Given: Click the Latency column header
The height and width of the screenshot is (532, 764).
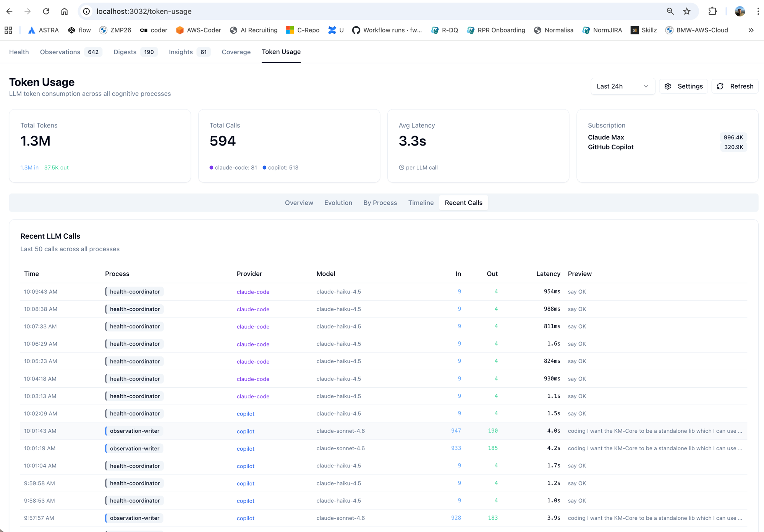Looking at the screenshot, I should pyautogui.click(x=548, y=274).
